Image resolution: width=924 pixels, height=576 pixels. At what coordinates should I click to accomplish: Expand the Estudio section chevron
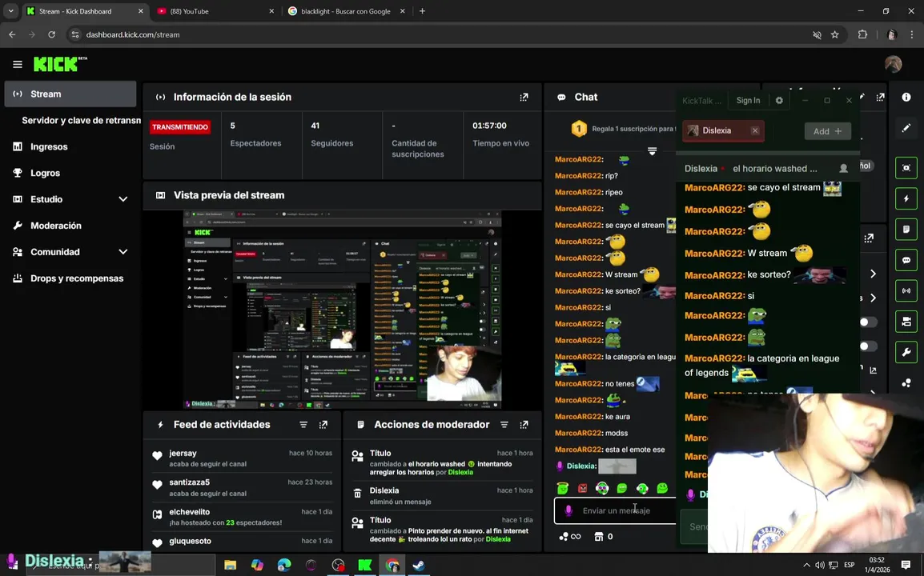[x=123, y=200]
